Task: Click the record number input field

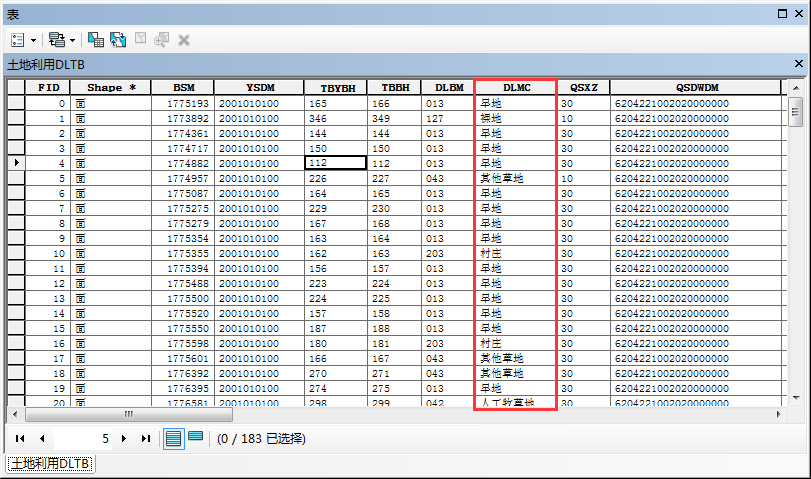Action: pos(83,439)
